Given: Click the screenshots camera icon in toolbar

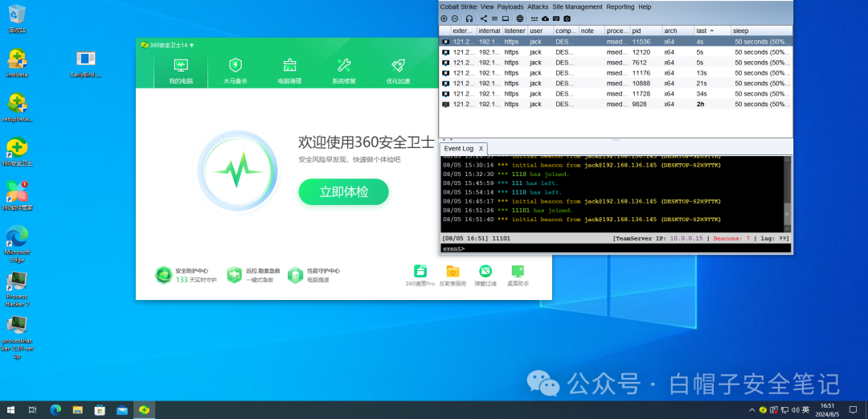Looking at the screenshot, I should click(567, 18).
